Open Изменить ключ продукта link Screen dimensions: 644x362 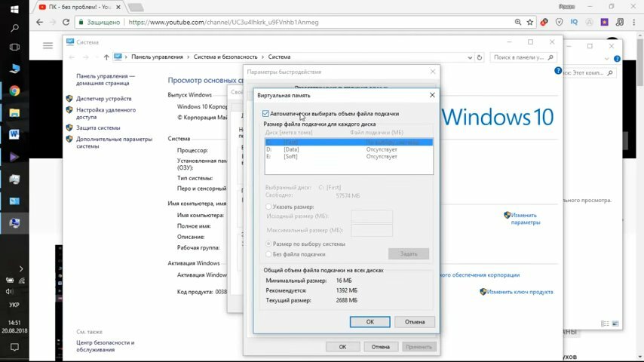coord(520,292)
